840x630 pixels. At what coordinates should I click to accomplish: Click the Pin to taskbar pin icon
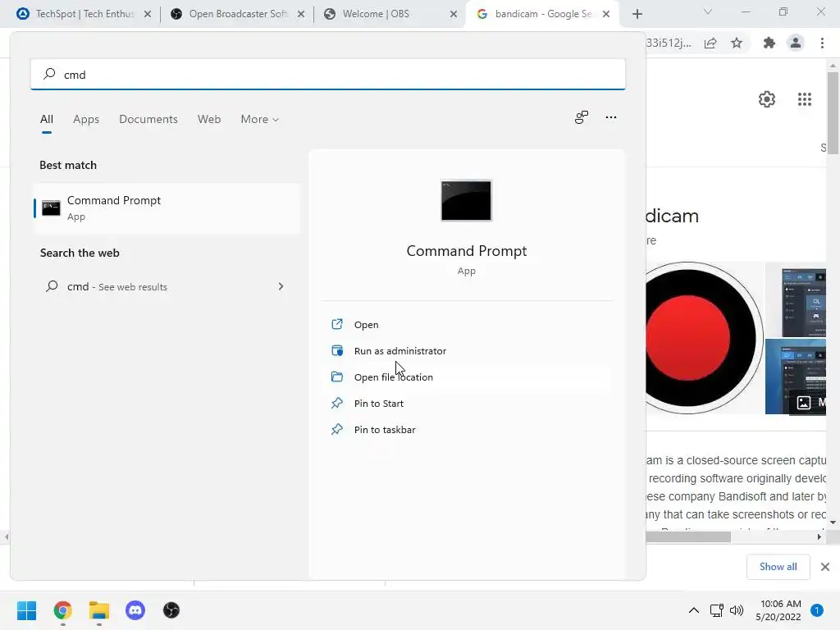[x=337, y=429]
